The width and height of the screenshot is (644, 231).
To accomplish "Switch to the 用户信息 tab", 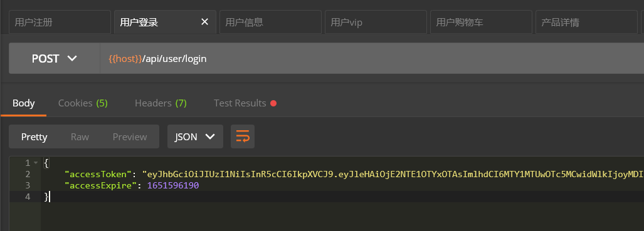I will pyautogui.click(x=271, y=22).
